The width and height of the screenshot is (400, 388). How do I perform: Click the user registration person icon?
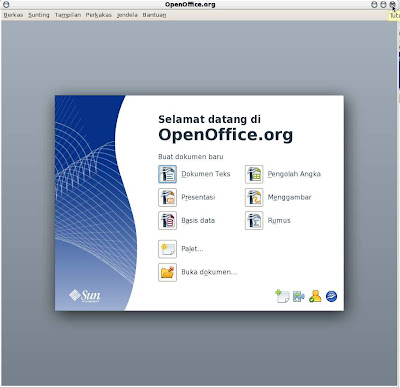315,296
